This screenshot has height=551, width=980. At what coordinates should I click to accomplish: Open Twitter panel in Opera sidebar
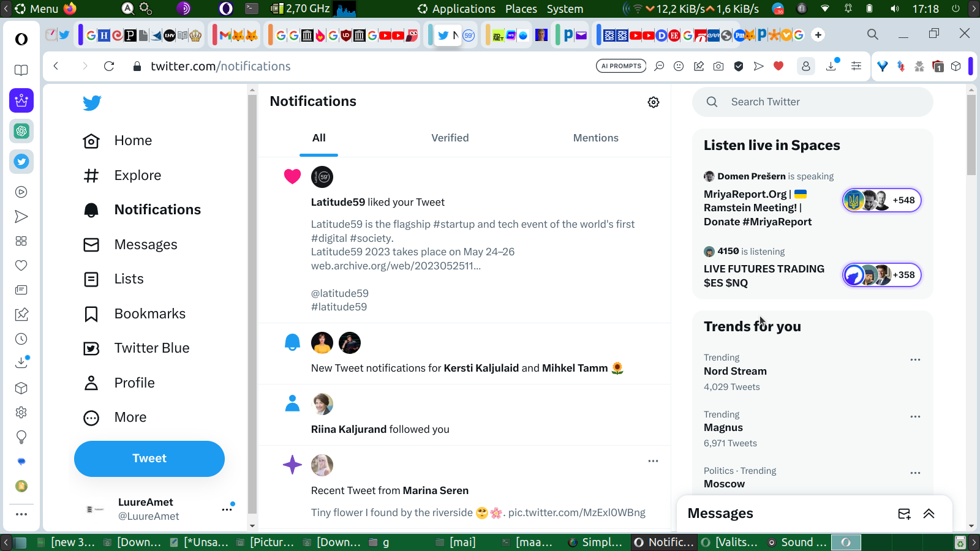pyautogui.click(x=21, y=162)
